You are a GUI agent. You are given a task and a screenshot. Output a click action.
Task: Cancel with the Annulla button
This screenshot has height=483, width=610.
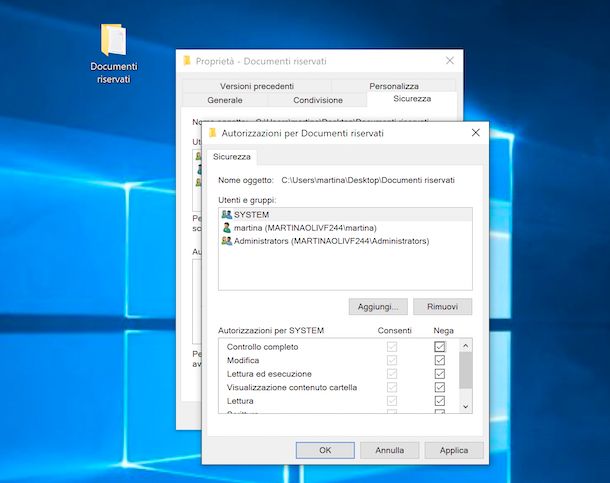[389, 450]
